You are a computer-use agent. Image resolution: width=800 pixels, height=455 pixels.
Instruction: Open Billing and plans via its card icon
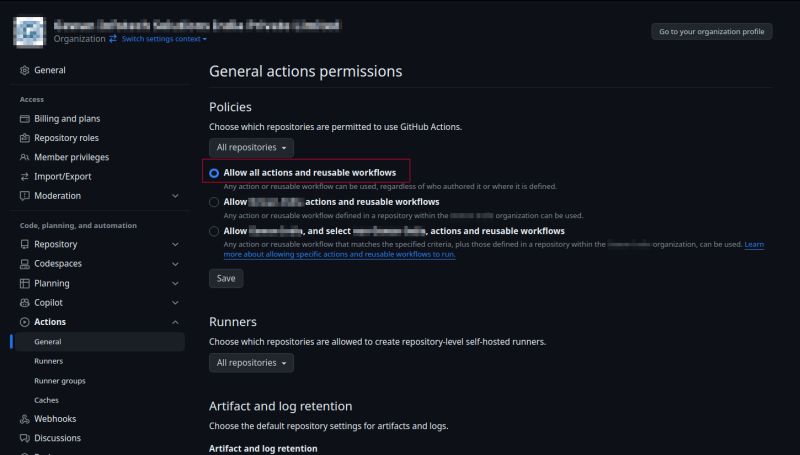(x=24, y=119)
